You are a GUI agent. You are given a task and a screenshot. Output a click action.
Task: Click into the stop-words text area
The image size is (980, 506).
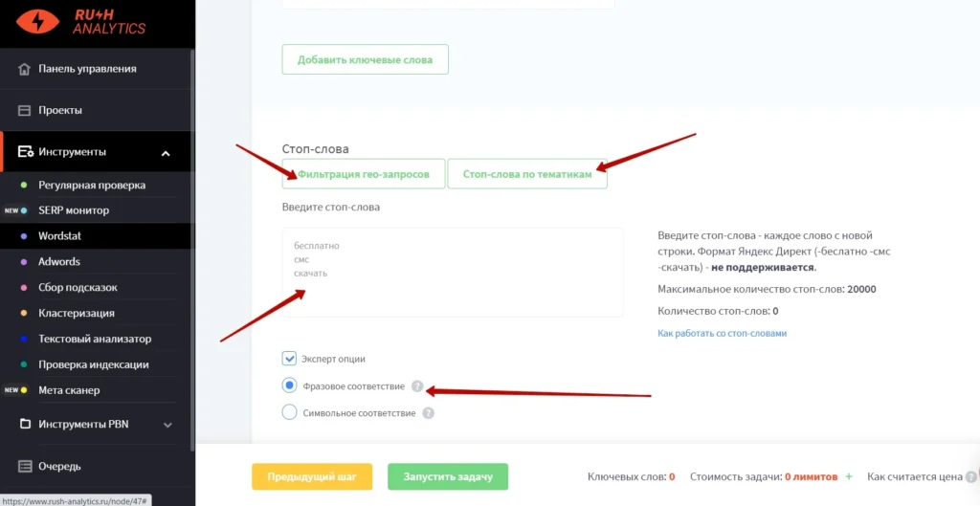[453, 273]
